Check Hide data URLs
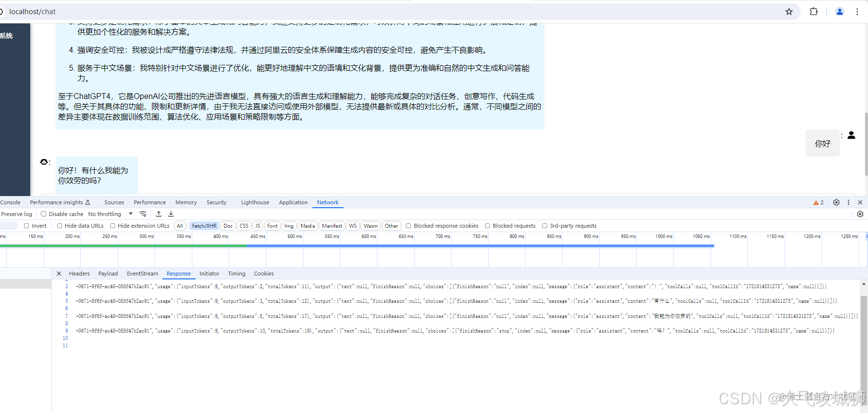 59,226
